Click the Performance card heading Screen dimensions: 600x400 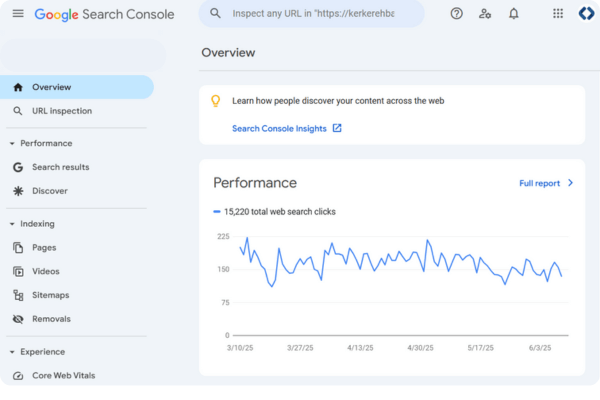coord(255,183)
